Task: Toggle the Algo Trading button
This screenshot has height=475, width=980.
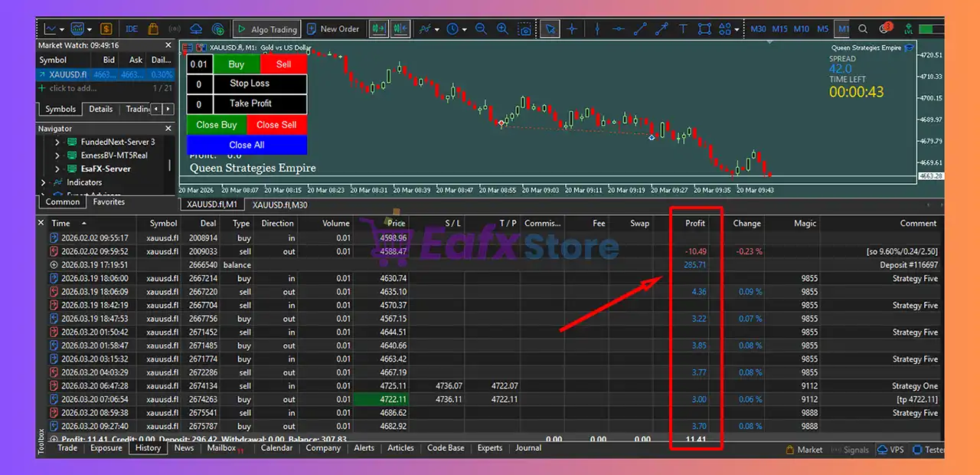Action: tap(266, 29)
